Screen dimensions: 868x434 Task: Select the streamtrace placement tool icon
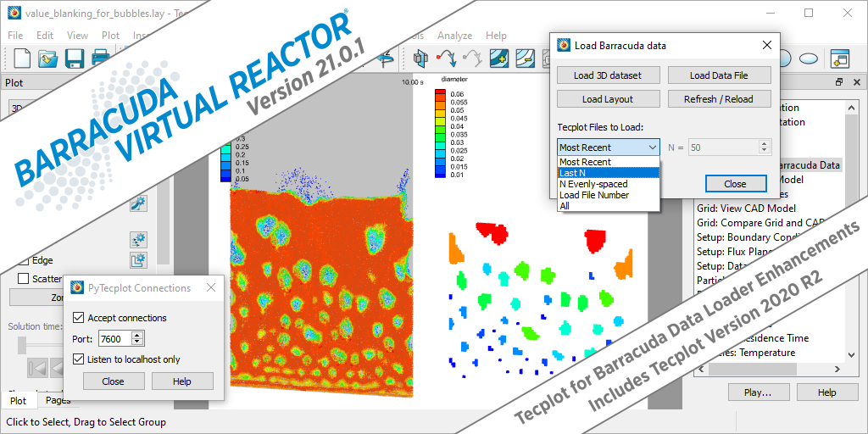pyautogui.click(x=446, y=58)
